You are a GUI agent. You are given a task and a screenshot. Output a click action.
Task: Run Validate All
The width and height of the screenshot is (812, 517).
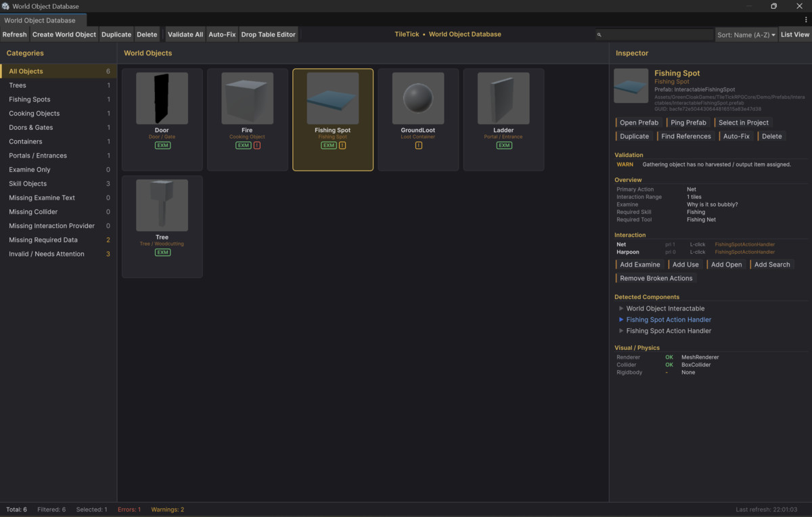pyautogui.click(x=185, y=35)
